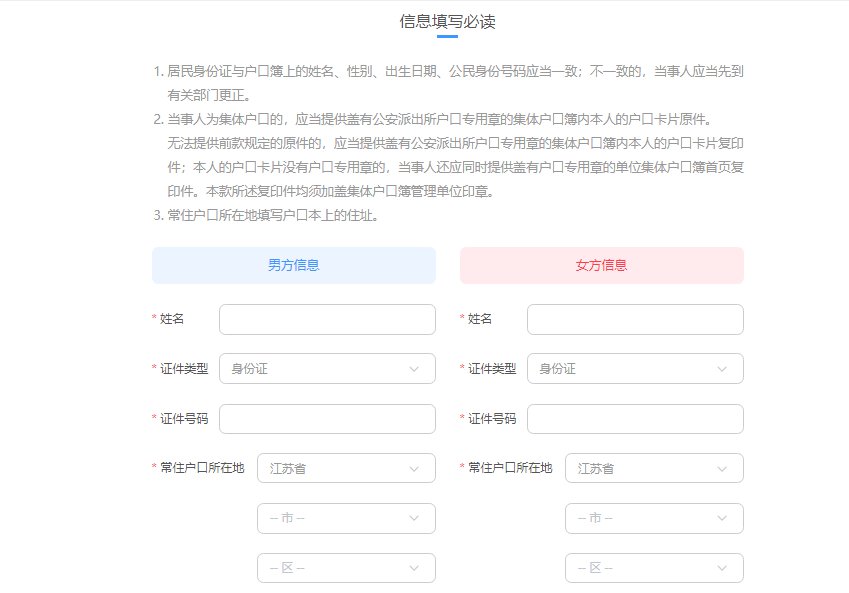Click the female 证件号码 input field
Image resolution: width=849 pixels, height=593 pixels.
[x=635, y=419]
